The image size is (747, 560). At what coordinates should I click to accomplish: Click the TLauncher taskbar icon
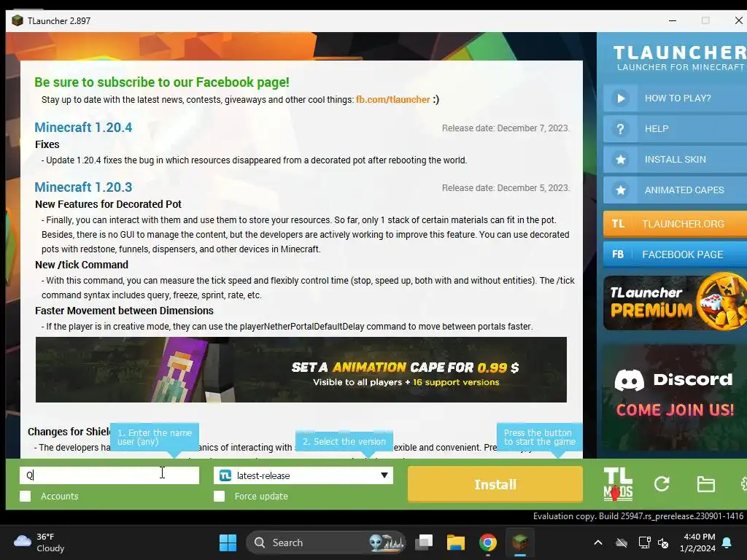pyautogui.click(x=519, y=542)
